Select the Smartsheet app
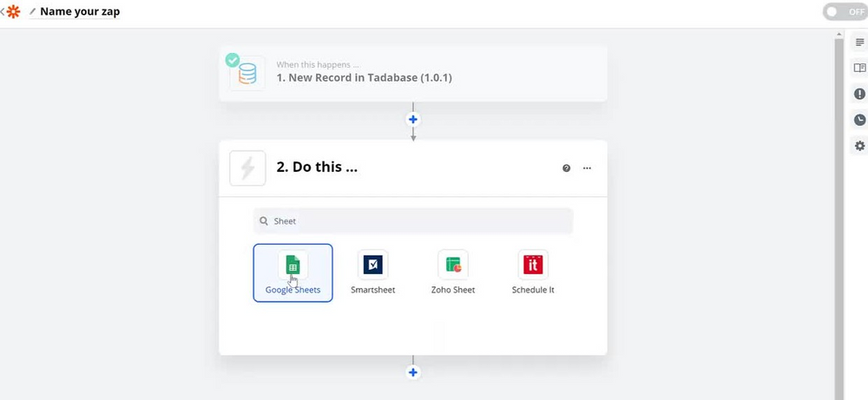This screenshot has width=868, height=400. tap(373, 272)
